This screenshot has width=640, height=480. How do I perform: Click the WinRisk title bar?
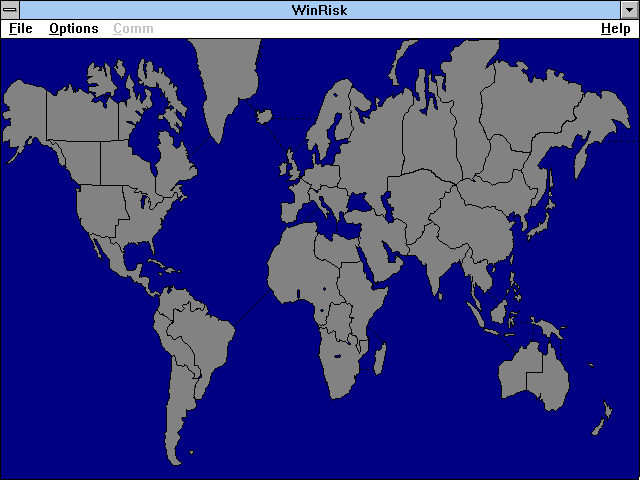(320, 9)
